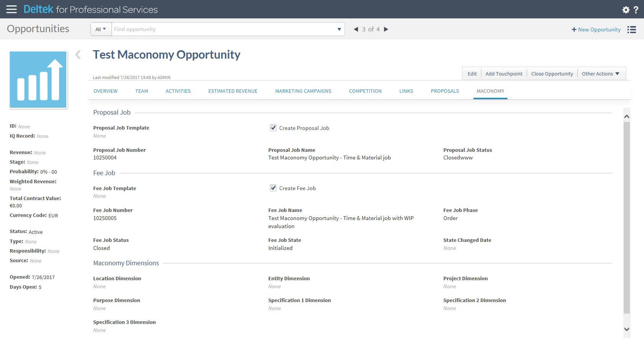Click Add Touchpoint
Screen dimensions: 644x345
click(x=504, y=74)
